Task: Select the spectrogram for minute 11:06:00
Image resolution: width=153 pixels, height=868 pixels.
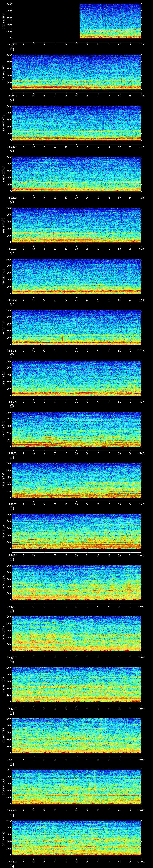Action: 77,123
